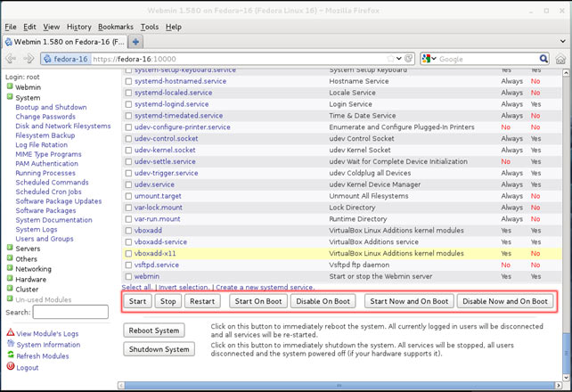Click the Select all link
The width and height of the screenshot is (572, 392).
[137, 288]
